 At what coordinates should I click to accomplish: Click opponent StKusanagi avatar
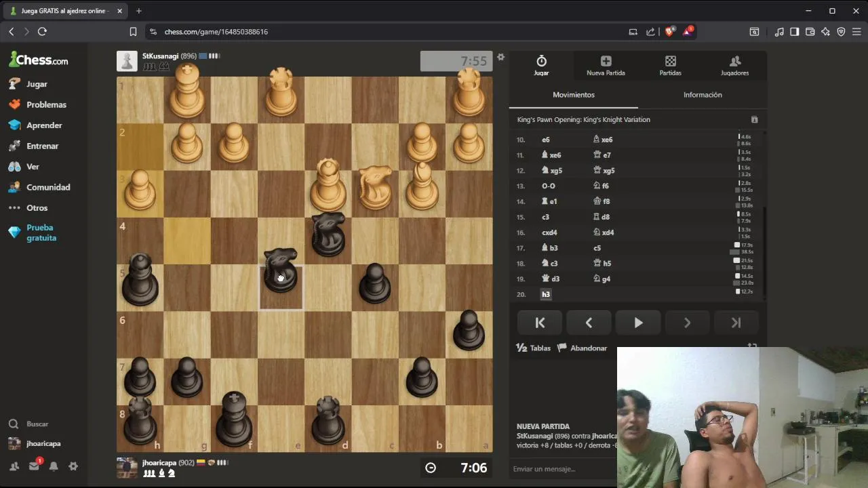[127, 61]
